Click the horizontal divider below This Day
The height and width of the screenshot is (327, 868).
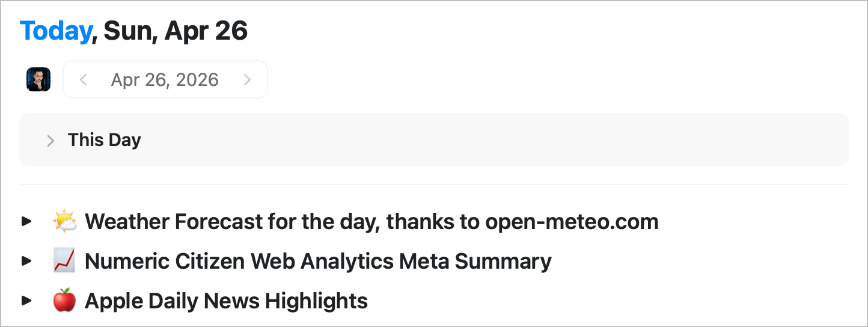click(x=433, y=185)
